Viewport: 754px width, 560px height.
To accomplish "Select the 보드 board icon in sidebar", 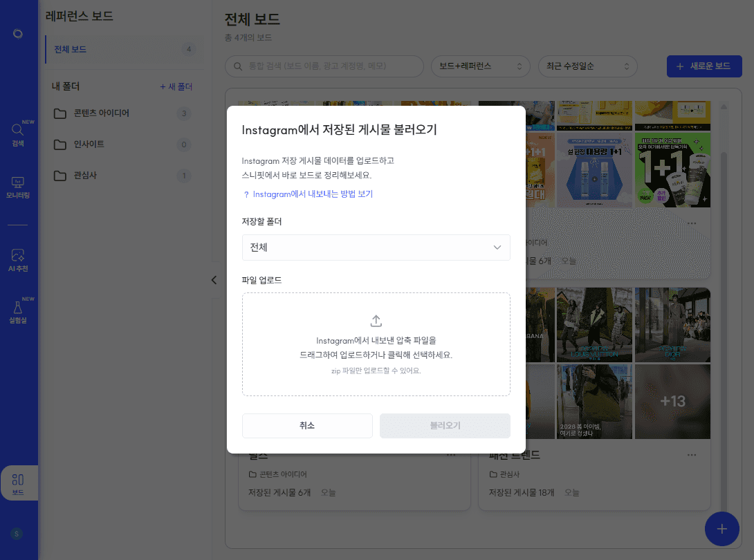I will coord(18,483).
